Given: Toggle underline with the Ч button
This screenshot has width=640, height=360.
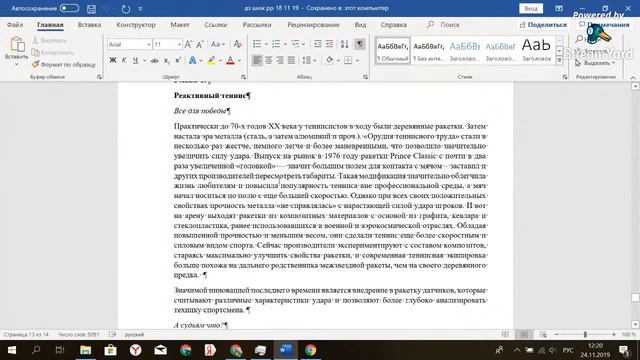Looking at the screenshot, I should [x=135, y=60].
